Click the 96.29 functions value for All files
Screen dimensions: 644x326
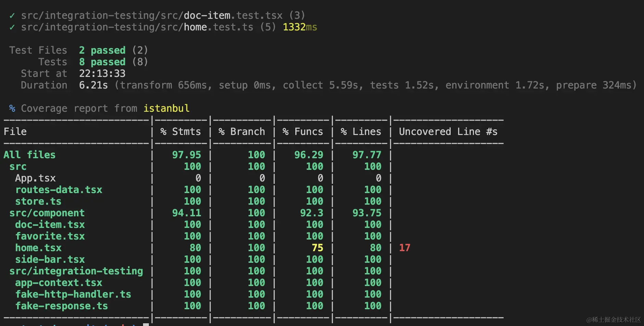(309, 155)
